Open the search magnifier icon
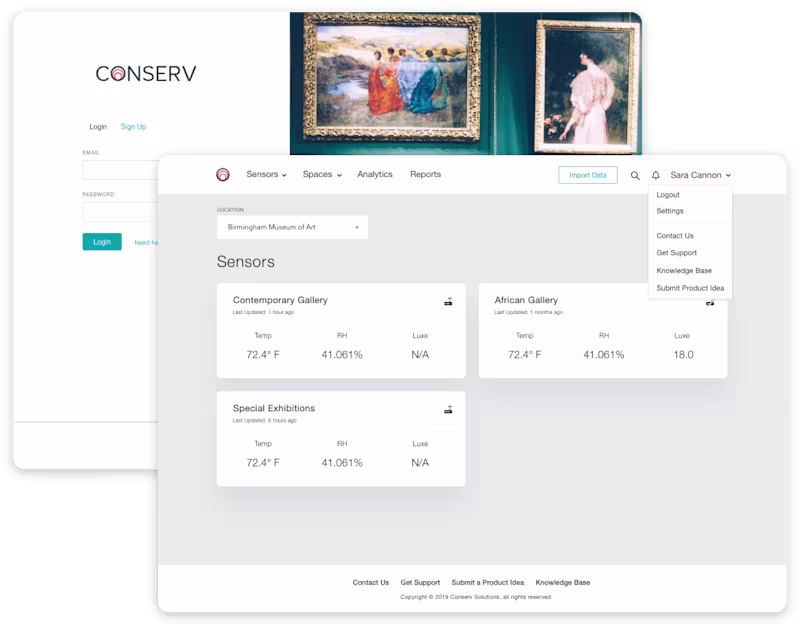 tap(635, 176)
